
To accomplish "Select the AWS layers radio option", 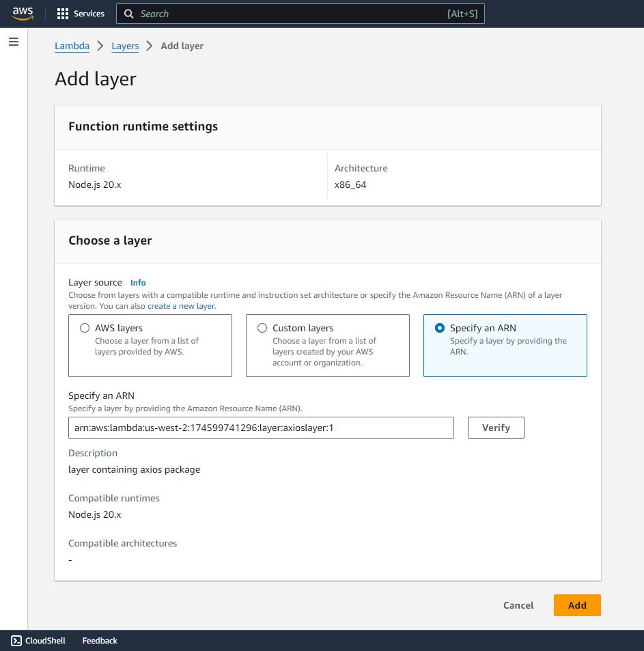I will click(85, 328).
